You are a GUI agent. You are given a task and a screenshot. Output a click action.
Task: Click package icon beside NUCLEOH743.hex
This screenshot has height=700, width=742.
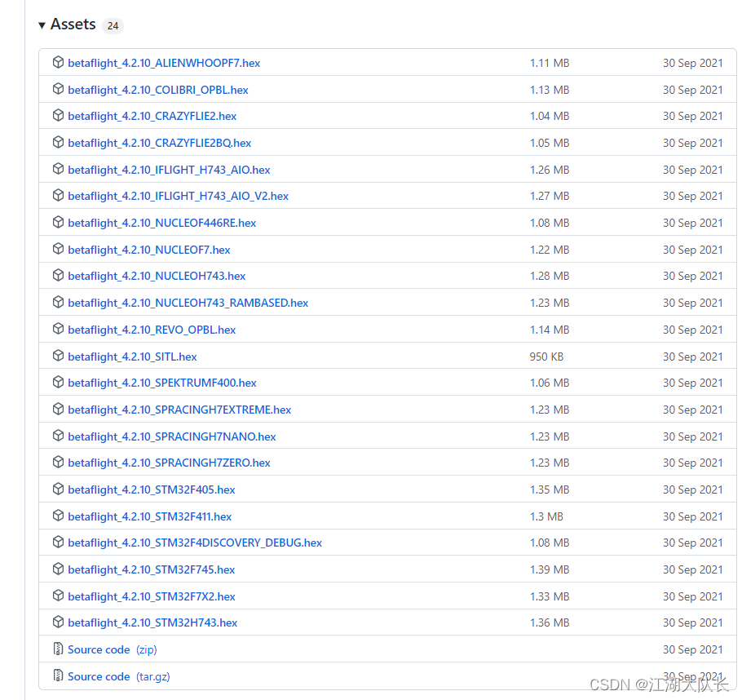coord(58,275)
